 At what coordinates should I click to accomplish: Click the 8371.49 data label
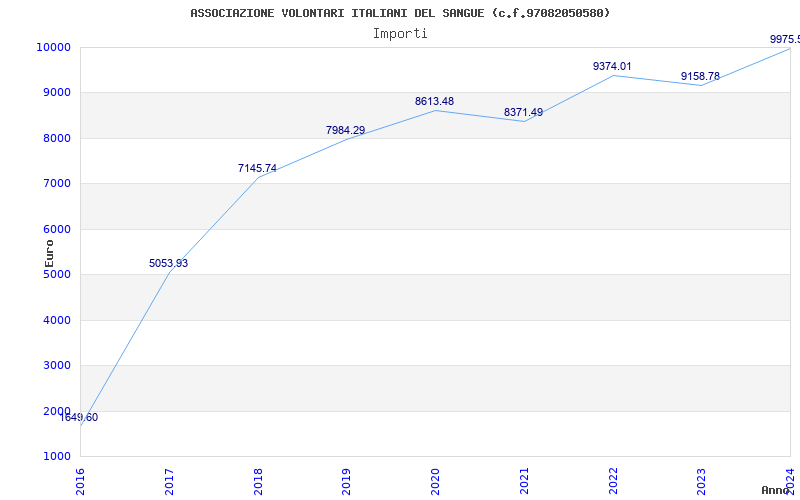point(523,112)
